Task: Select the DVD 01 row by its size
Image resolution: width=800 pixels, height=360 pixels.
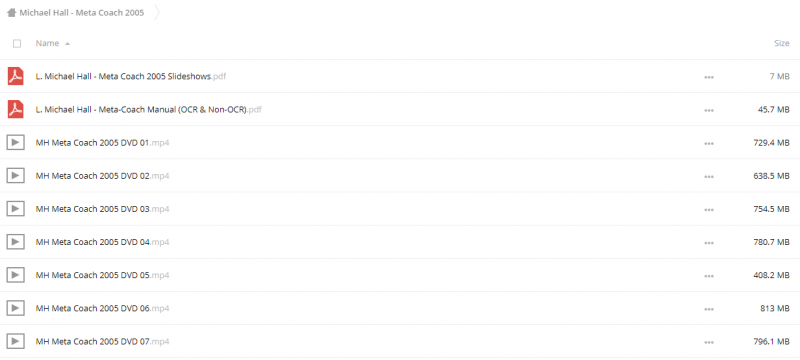Action: click(771, 143)
